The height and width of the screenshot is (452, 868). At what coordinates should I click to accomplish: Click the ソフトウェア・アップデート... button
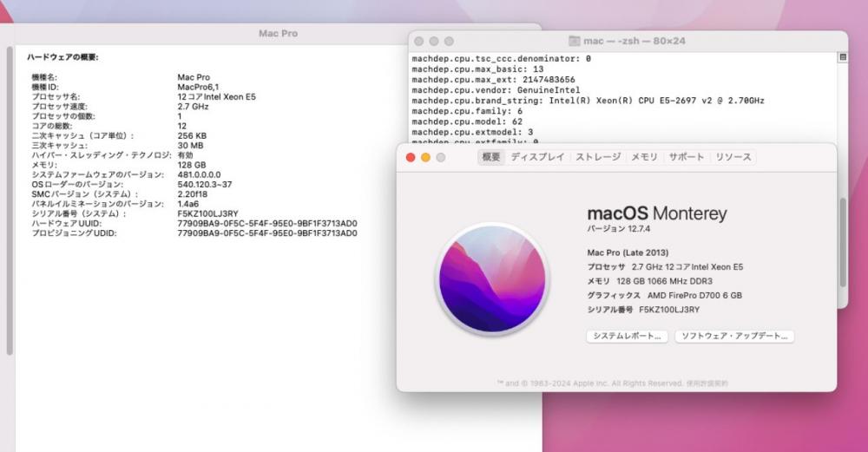734,336
